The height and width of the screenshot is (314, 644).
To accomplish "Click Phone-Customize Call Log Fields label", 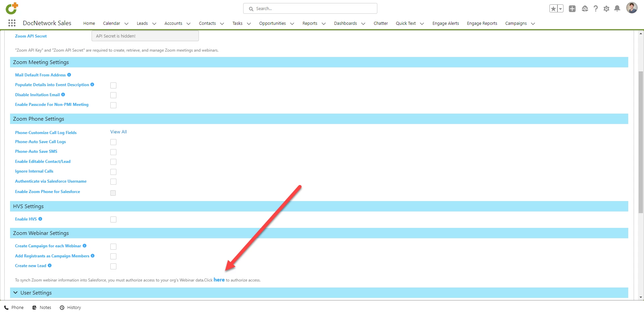I will tap(46, 132).
